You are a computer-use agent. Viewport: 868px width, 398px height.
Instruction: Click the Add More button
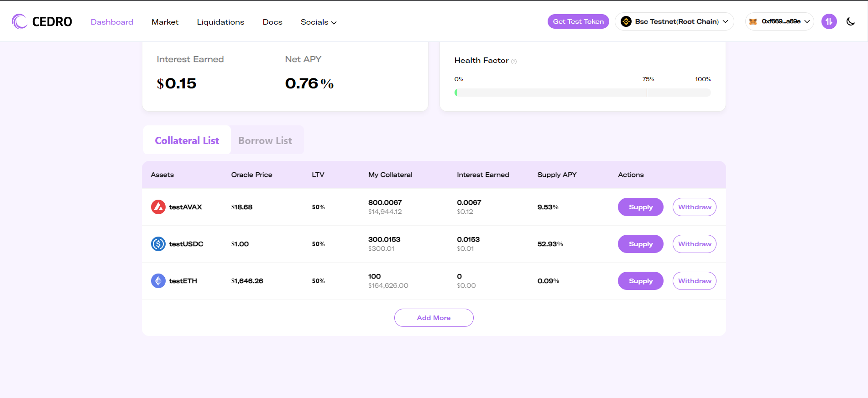(434, 318)
